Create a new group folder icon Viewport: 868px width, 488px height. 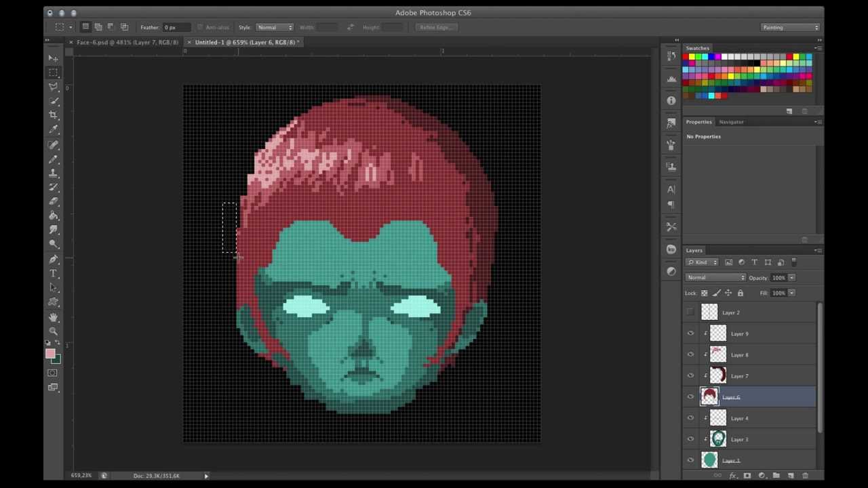pos(776,476)
